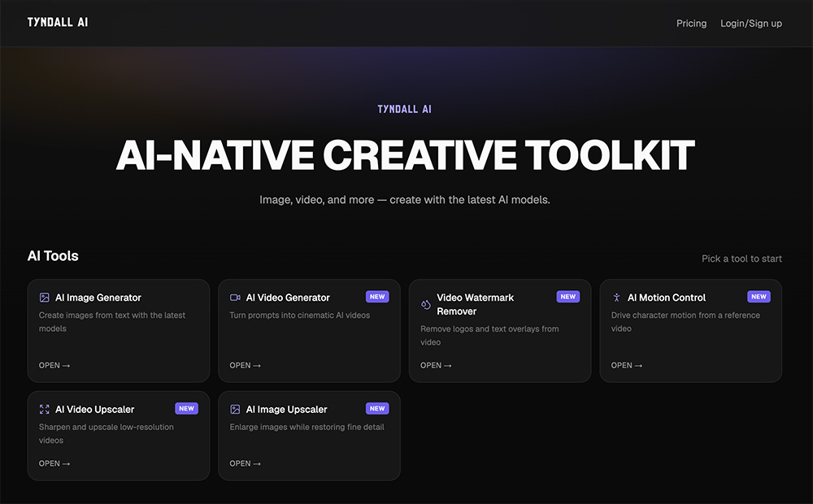Open the AI Video Upscaler tool

(x=54, y=463)
